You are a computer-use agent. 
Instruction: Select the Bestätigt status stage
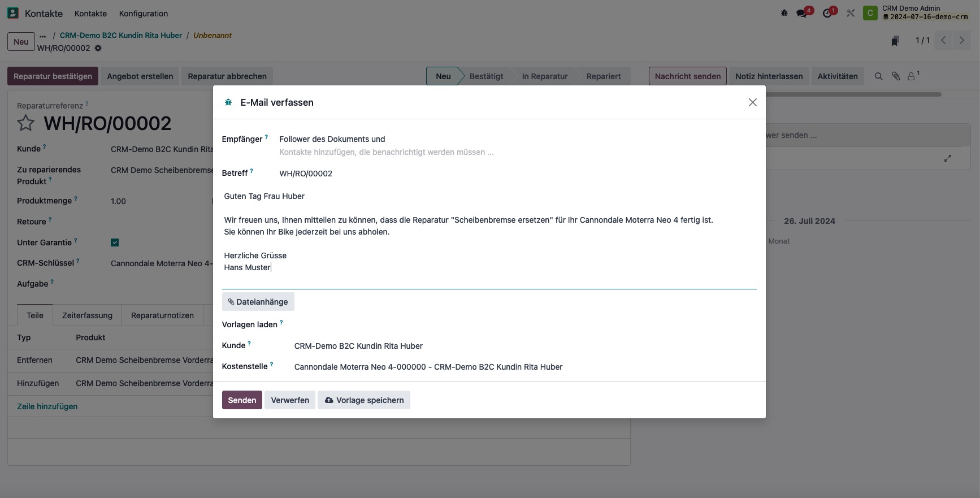pos(486,76)
